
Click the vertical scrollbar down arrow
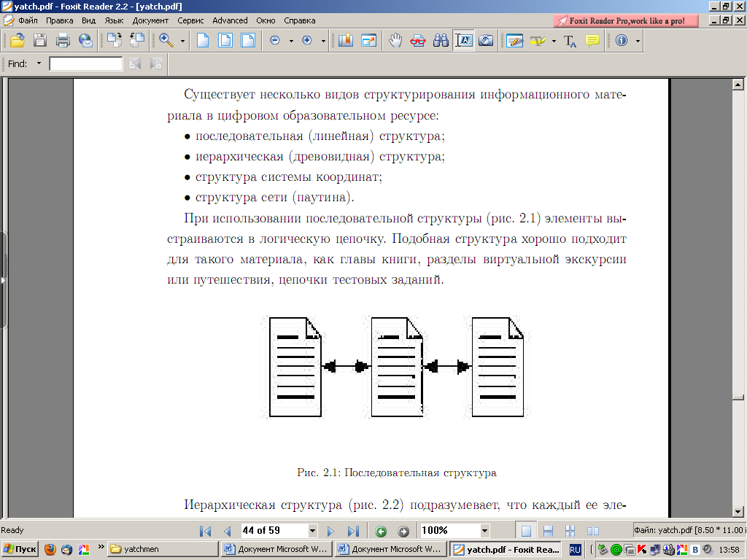point(738,511)
